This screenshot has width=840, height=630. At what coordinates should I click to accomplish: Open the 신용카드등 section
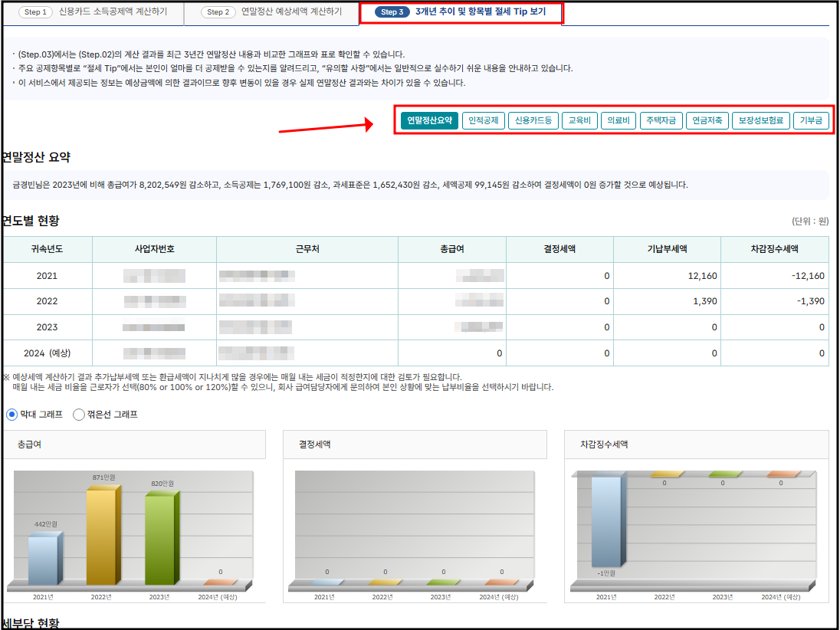click(x=533, y=120)
